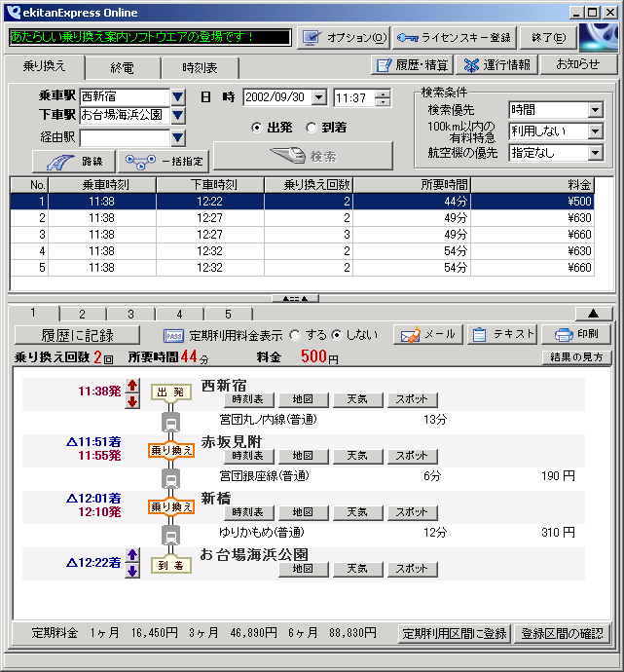
Task: Click the PASS icon next to 定期利用料金表示
Action: click(173, 336)
